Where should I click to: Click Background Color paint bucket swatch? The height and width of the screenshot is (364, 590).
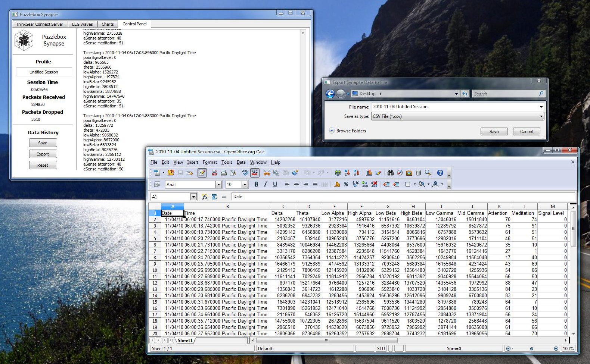(x=422, y=184)
